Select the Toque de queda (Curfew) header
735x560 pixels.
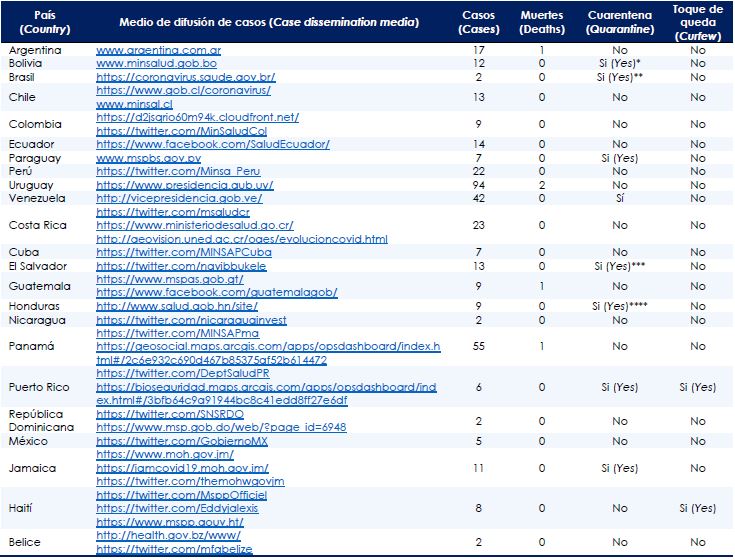tap(696, 22)
